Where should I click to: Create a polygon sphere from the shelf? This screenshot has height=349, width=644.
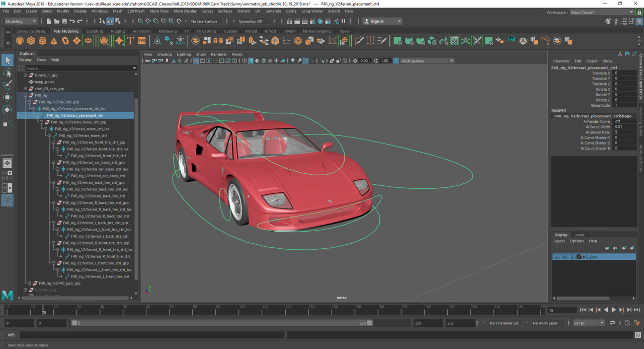click(20, 41)
